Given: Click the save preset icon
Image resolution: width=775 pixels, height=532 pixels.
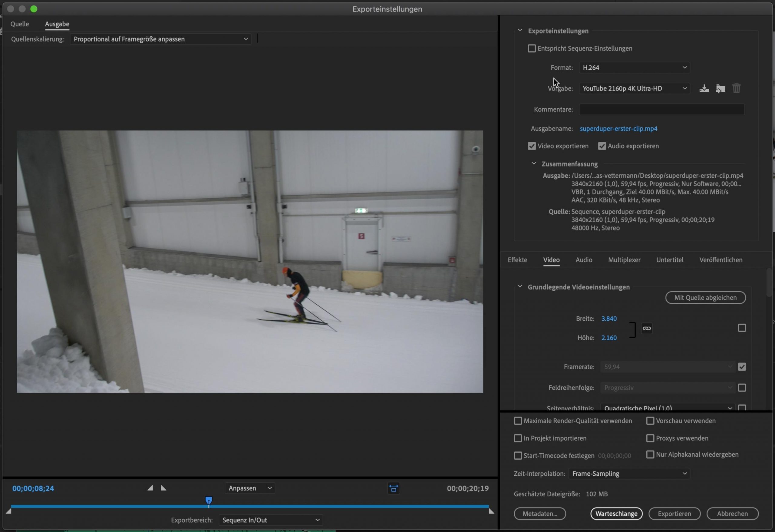Looking at the screenshot, I should pos(704,88).
